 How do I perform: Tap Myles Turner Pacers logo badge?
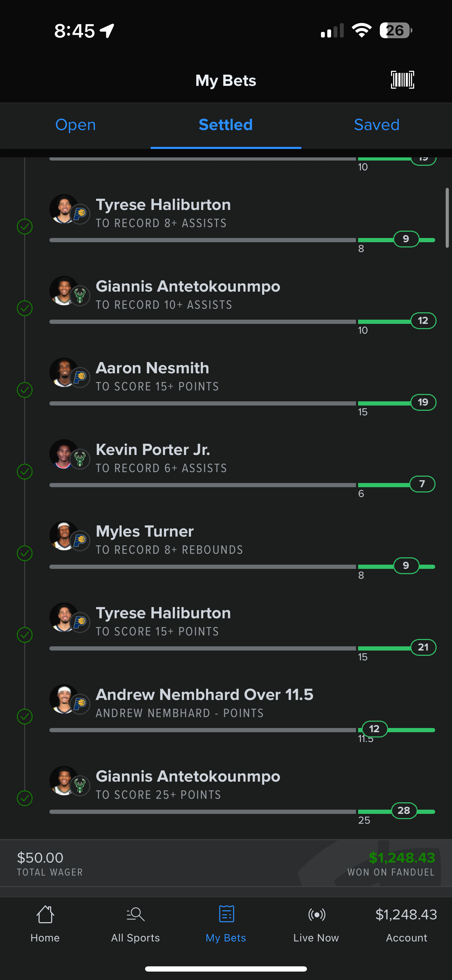click(80, 540)
